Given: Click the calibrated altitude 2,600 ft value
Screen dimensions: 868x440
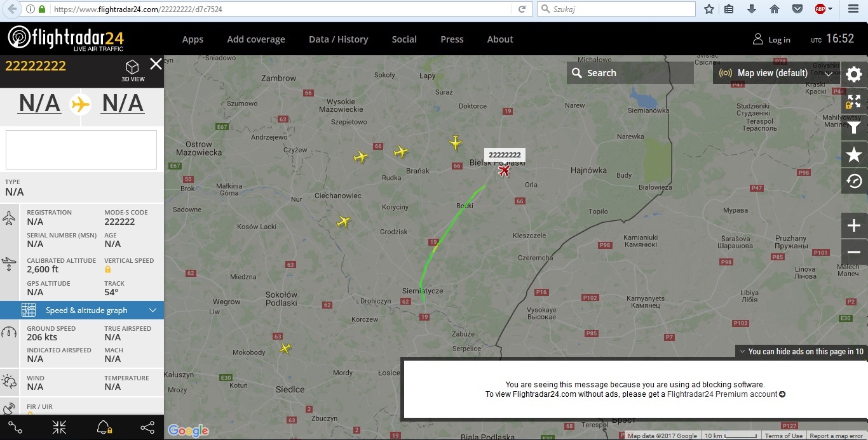Looking at the screenshot, I should point(43,269).
